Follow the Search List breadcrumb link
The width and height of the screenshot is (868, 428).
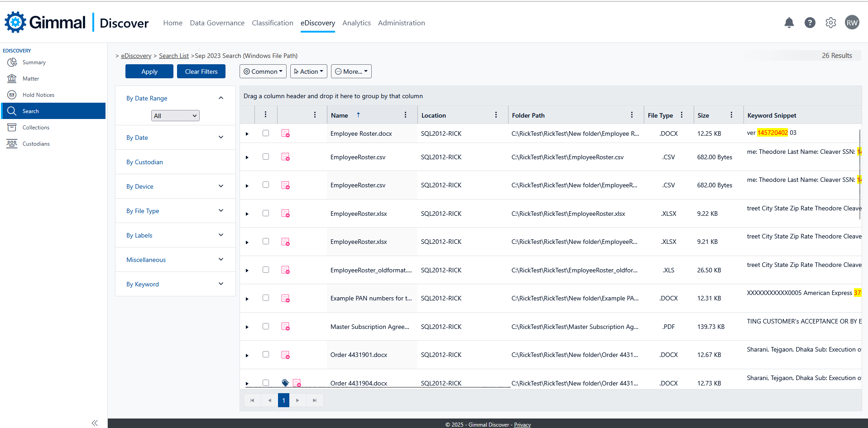tap(173, 56)
